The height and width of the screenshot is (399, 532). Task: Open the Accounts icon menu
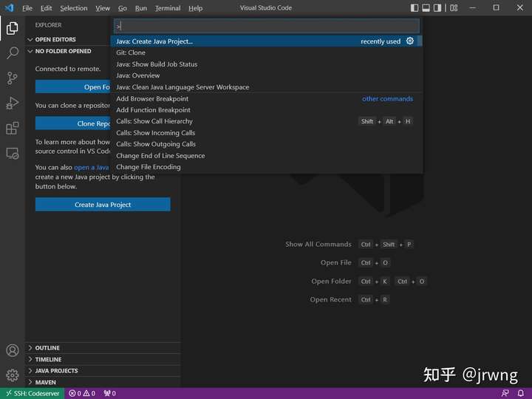(x=13, y=350)
